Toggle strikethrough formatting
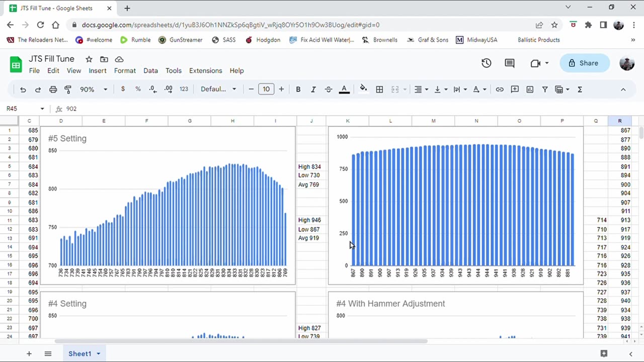This screenshot has height=362, width=644. (x=328, y=89)
